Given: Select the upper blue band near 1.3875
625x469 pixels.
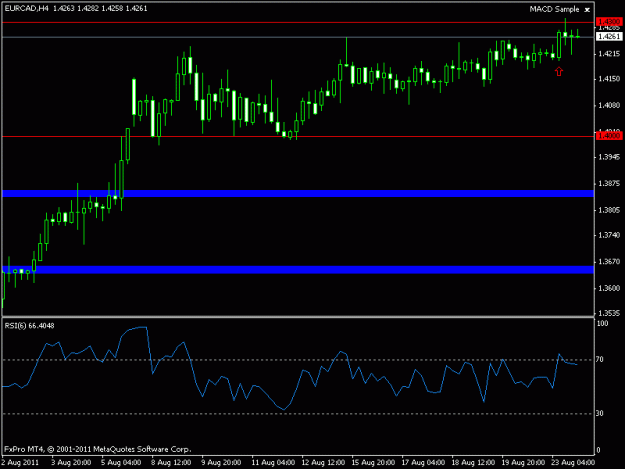Looking at the screenshot, I should tap(298, 194).
